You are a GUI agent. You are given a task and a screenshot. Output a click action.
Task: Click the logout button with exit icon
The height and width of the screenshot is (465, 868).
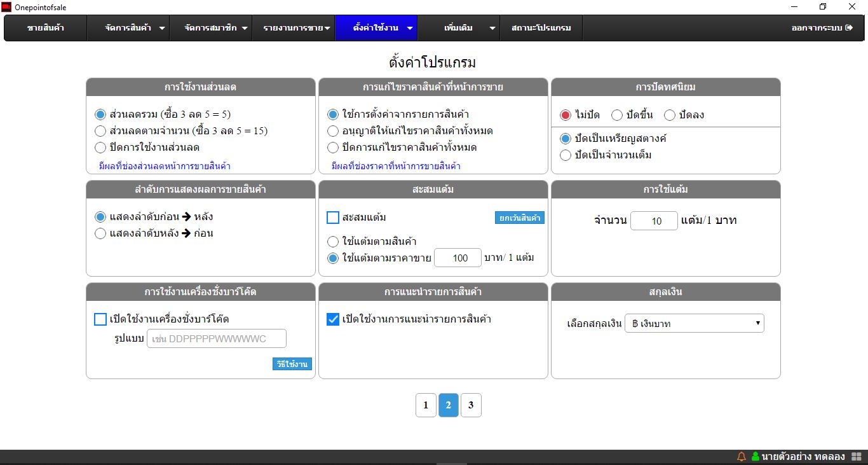pyautogui.click(x=822, y=28)
